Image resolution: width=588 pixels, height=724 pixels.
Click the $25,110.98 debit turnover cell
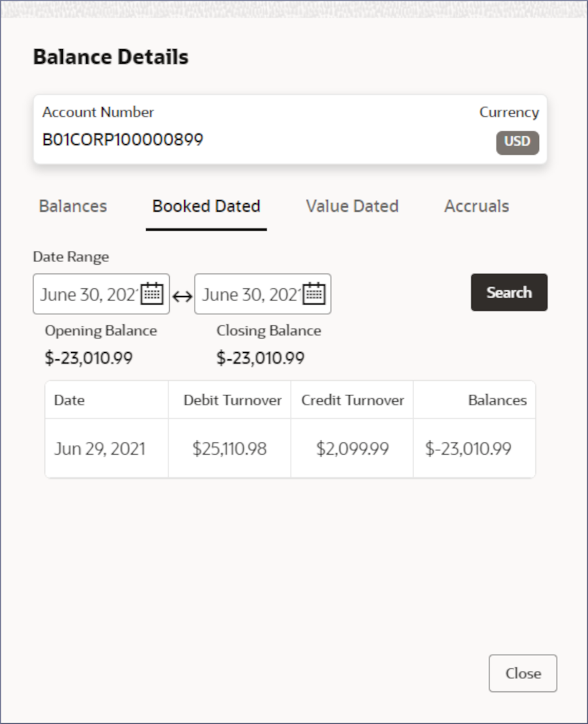229,448
